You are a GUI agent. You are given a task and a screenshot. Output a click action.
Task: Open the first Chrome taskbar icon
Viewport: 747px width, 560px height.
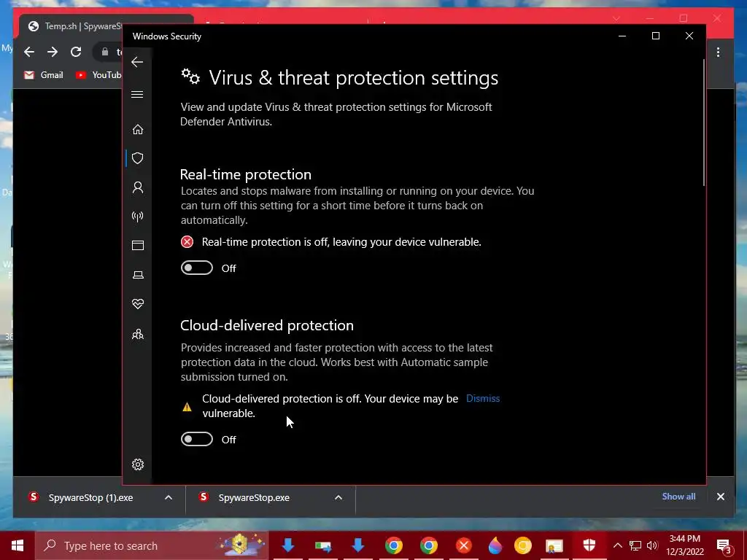click(x=393, y=545)
